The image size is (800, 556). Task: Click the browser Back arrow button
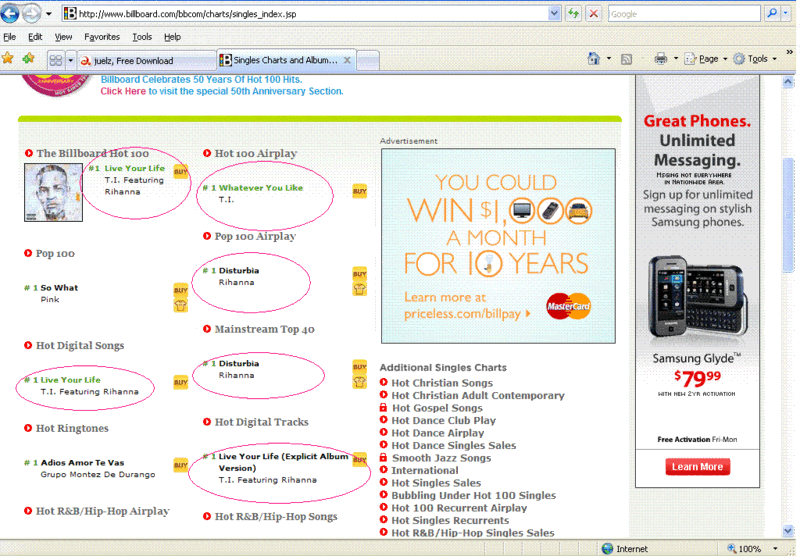(13, 14)
